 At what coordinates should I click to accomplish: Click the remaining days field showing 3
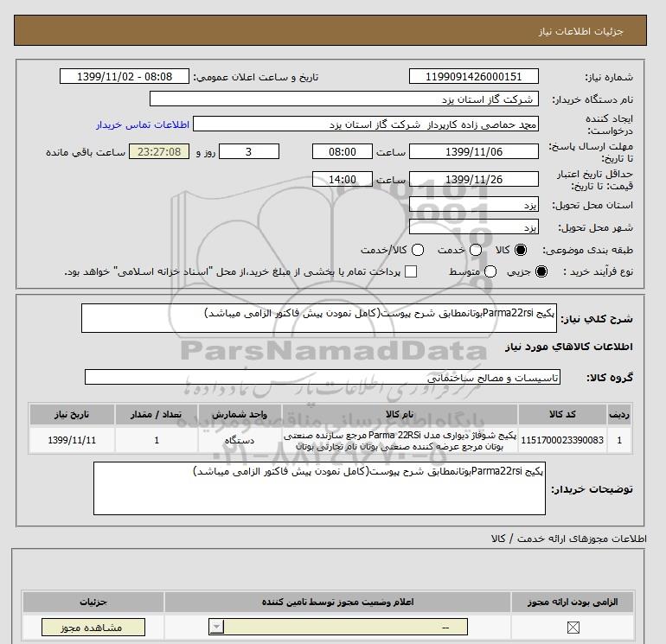click(249, 151)
